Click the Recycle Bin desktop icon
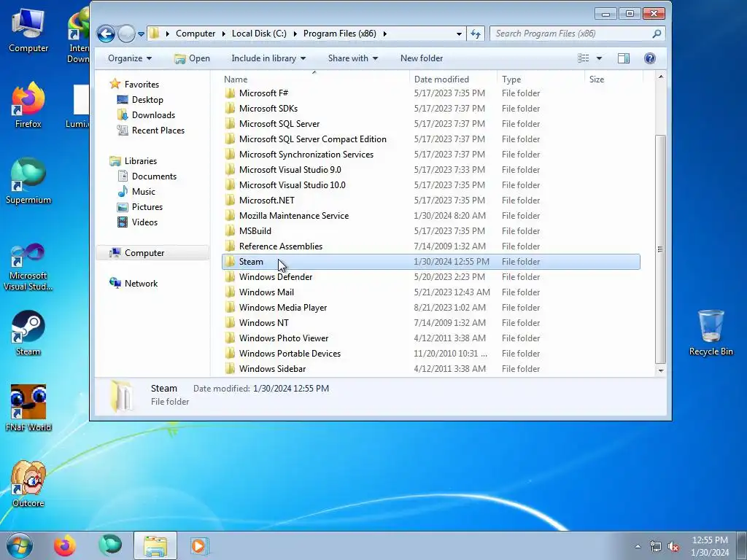Screen dimensions: 747x560 711,332
